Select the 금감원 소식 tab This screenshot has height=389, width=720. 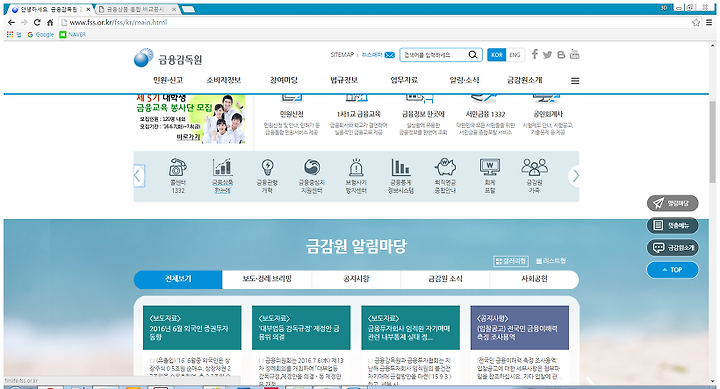pyautogui.click(x=445, y=279)
